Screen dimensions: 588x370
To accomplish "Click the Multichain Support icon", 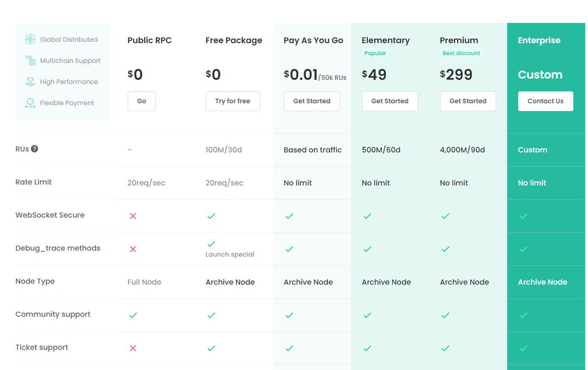I will 29,61.
